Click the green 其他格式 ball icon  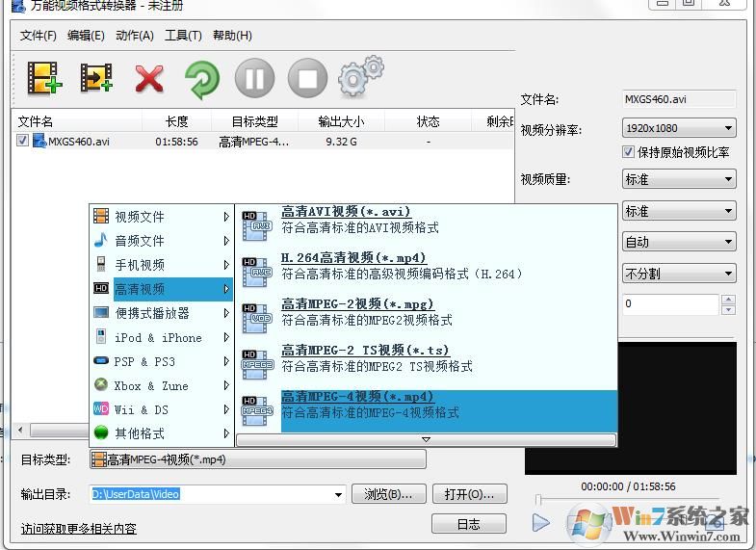[x=101, y=432]
